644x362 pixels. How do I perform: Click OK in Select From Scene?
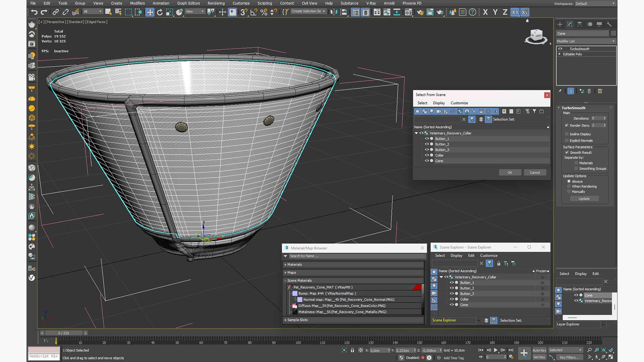pyautogui.click(x=510, y=173)
